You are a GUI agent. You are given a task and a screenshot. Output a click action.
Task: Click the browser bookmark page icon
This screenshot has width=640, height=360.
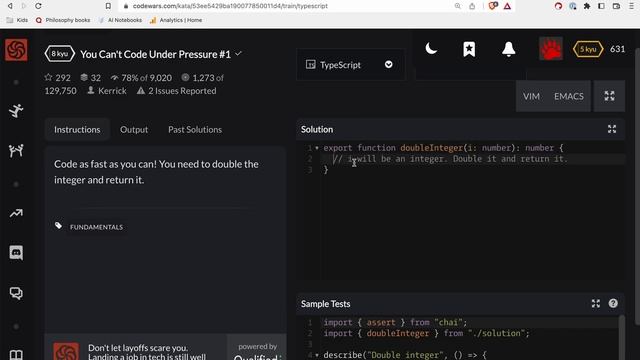[x=108, y=6]
